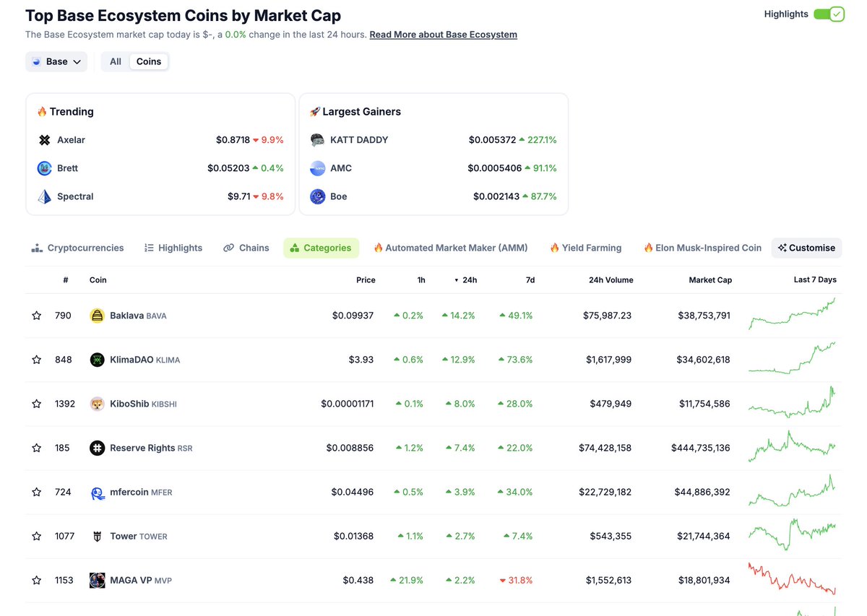Screen dimensions: 867x616
Task: Open the Categories tab
Action: (x=321, y=248)
